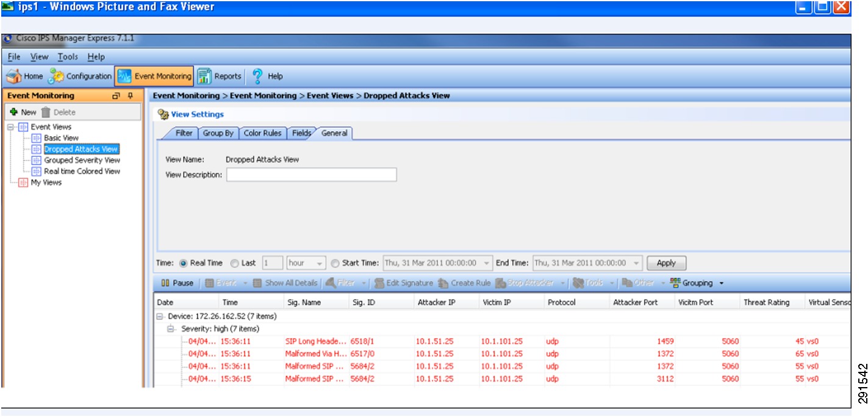Collapse the Severity: high group
The image size is (868, 417).
click(171, 329)
